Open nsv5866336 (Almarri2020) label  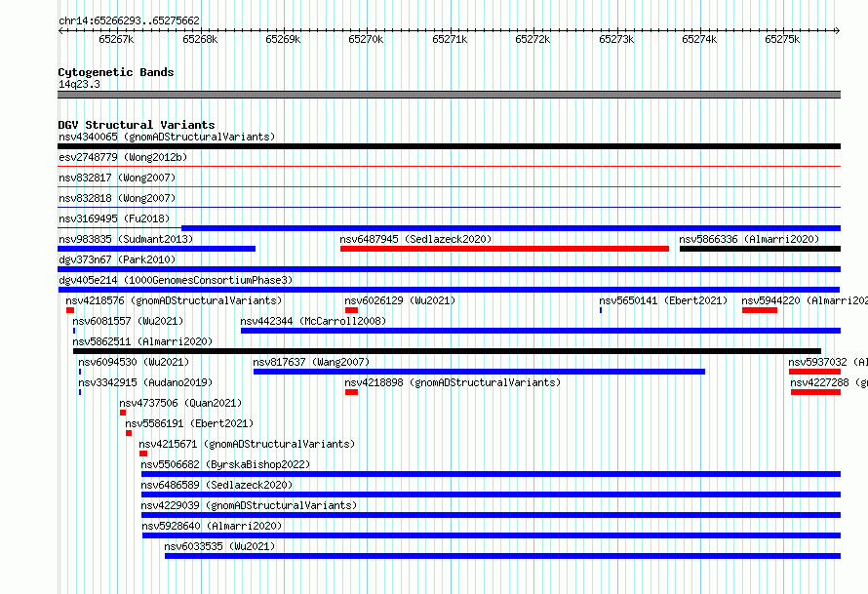tap(749, 239)
